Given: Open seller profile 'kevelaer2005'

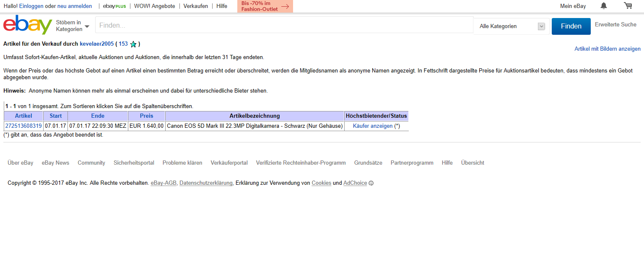Looking at the screenshot, I should [x=97, y=44].
